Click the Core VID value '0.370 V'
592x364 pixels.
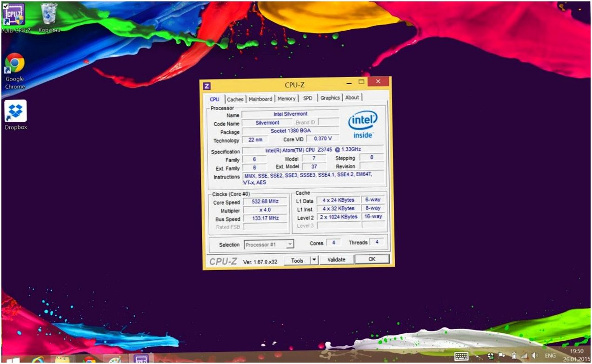coord(323,139)
